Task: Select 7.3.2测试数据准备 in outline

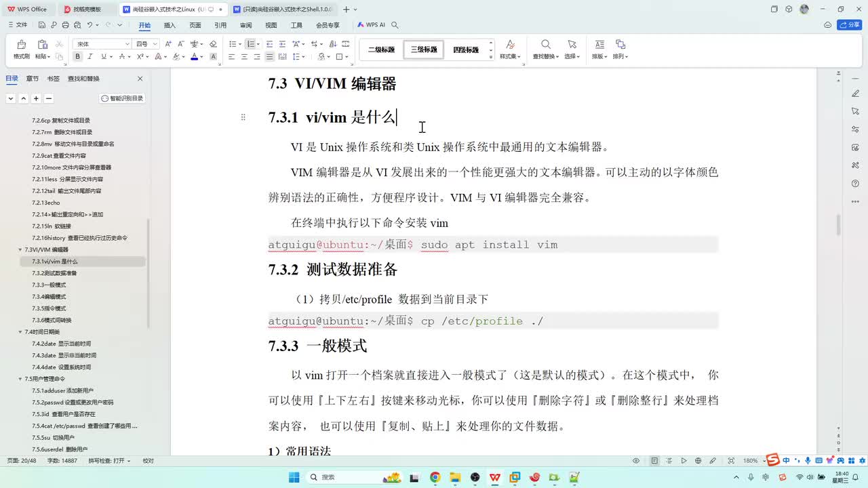Action: tap(54, 273)
